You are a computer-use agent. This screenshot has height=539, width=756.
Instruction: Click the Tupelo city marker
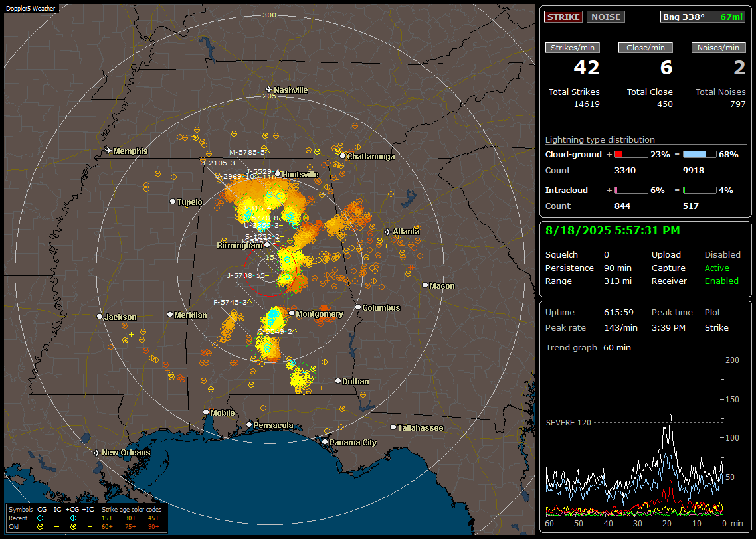pos(173,201)
